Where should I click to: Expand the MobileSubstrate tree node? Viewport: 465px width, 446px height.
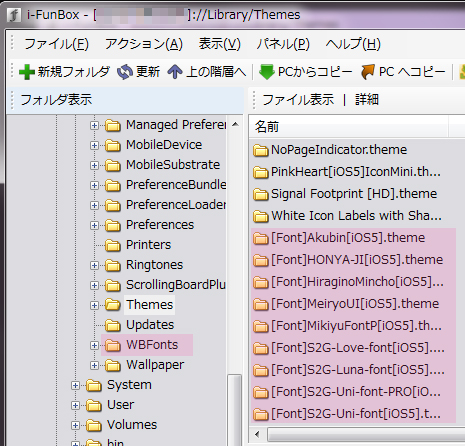[x=94, y=165]
